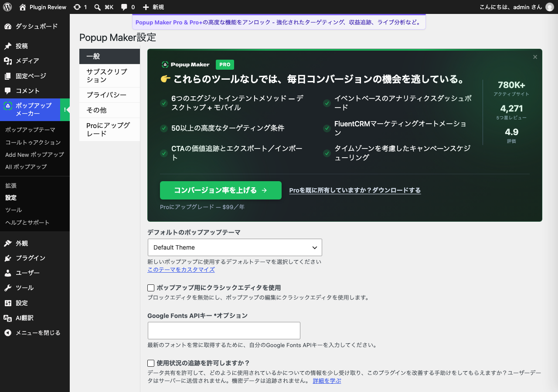This screenshot has width=558, height=392.
Task: Click the プラグイン plug icon
Action: pyautogui.click(x=8, y=258)
